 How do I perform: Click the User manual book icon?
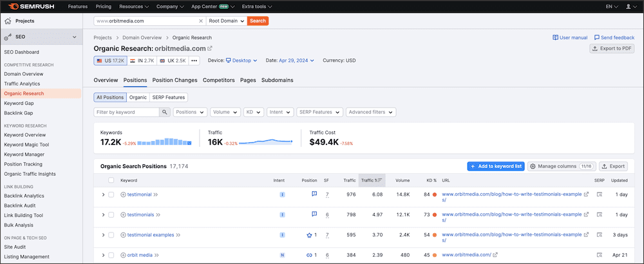(x=555, y=37)
